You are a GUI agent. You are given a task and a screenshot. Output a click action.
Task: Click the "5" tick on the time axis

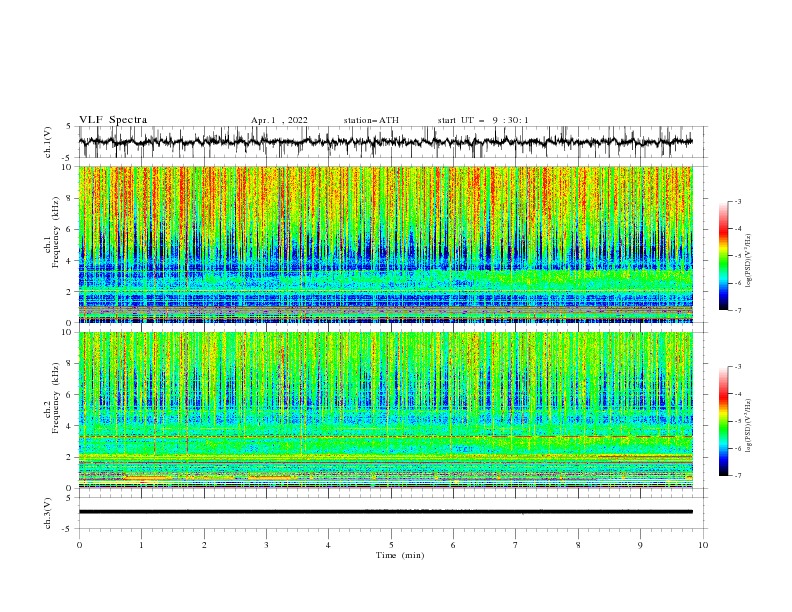(x=391, y=545)
